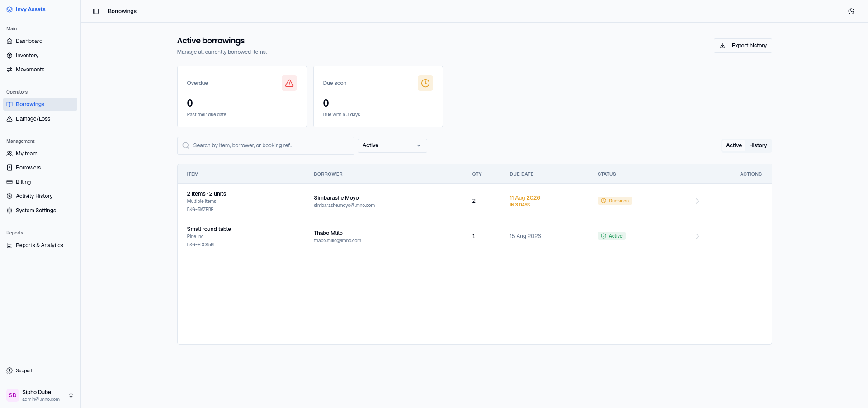
Task: Click the magnifier icon in search box
Action: coord(186,145)
